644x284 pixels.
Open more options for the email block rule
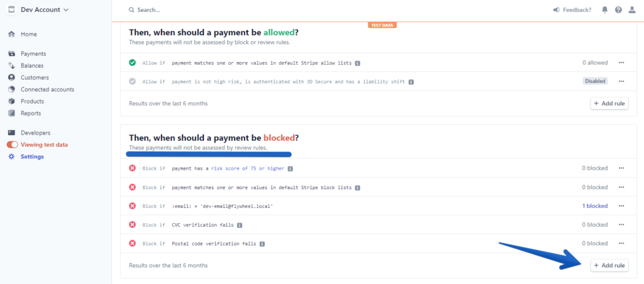621,206
